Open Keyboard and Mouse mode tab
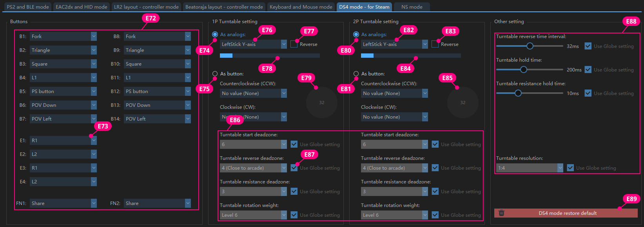The image size is (644, 227). 301,7
